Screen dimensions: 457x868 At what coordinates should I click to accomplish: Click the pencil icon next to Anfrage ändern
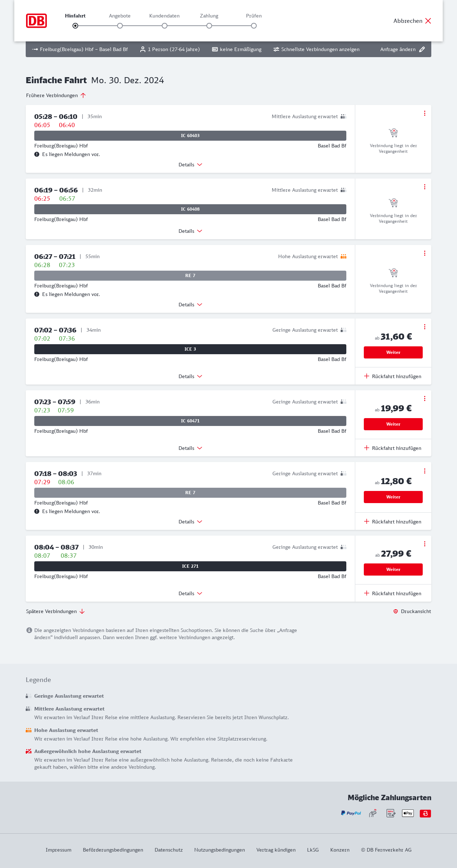[422, 49]
